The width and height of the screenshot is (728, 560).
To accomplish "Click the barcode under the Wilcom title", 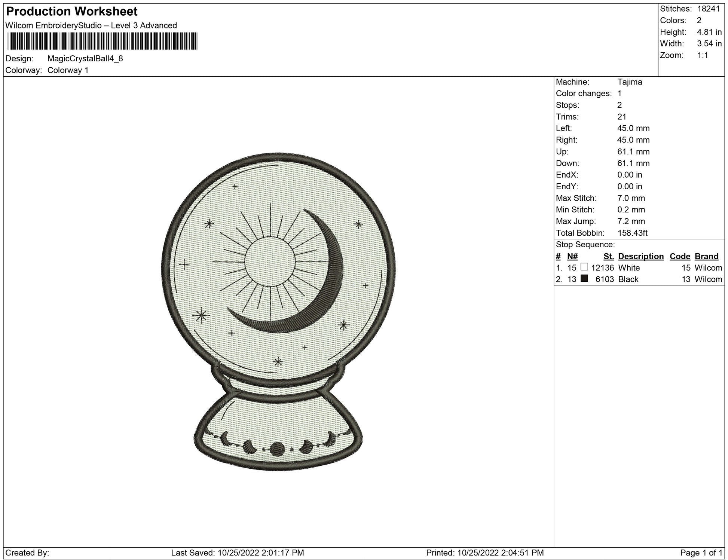I will [x=102, y=41].
